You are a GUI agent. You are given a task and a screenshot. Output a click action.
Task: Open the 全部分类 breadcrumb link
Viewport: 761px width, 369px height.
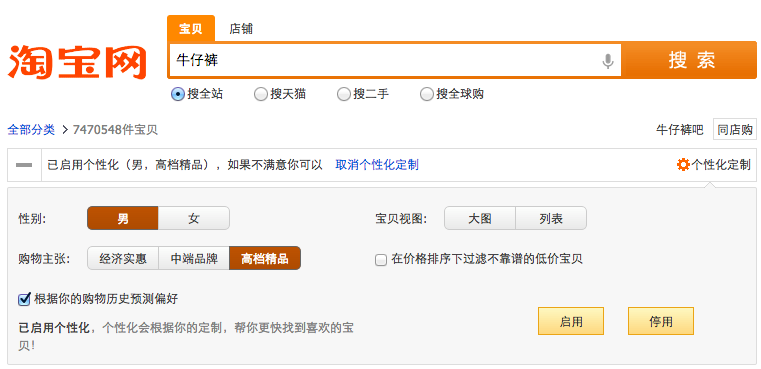click(x=31, y=130)
